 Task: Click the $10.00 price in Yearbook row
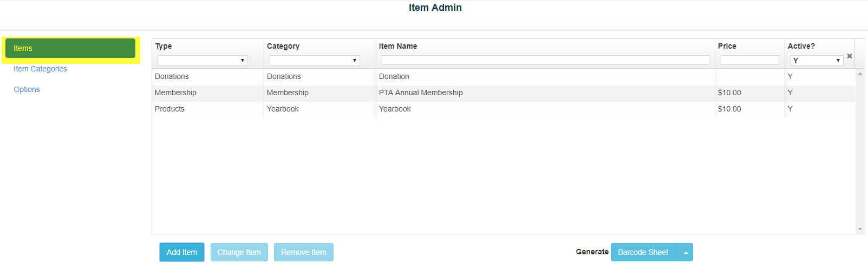(729, 109)
